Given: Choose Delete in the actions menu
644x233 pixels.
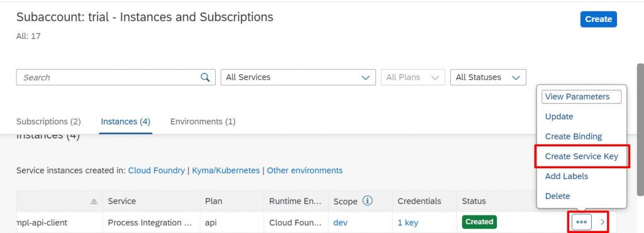Looking at the screenshot, I should click(x=557, y=196).
